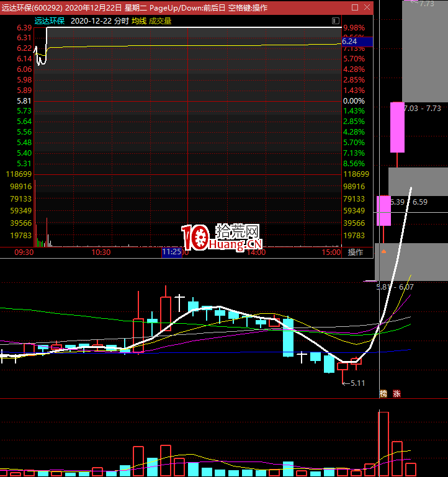448x477 pixels.
Task: Maximize the 远达环保 intraday popup window
Action: pyautogui.click(x=355, y=7)
